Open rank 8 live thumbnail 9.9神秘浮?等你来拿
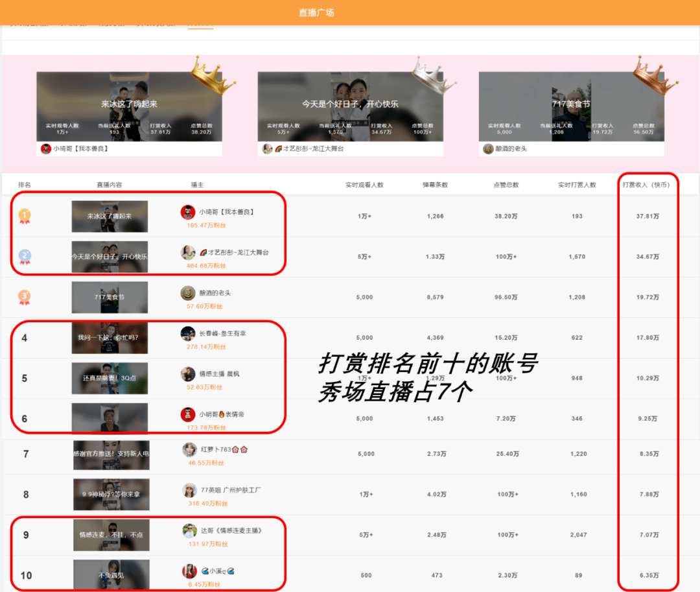Viewport: 700px width, 592px height. (x=111, y=495)
